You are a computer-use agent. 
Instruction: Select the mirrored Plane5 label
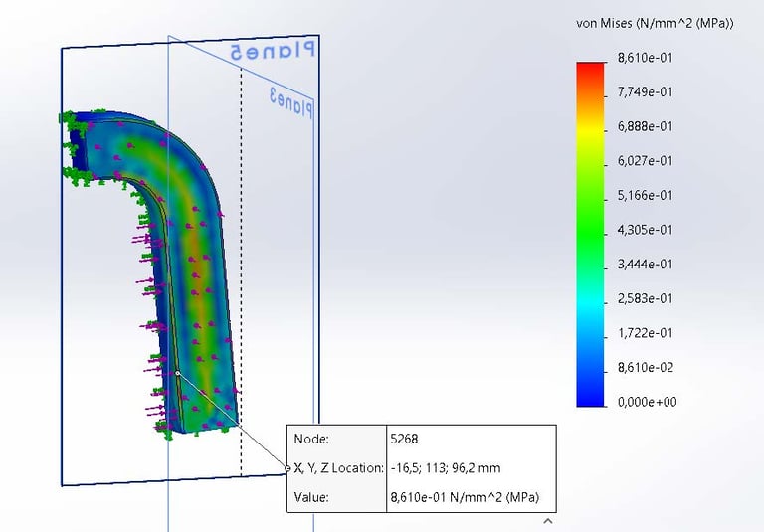coord(273,51)
